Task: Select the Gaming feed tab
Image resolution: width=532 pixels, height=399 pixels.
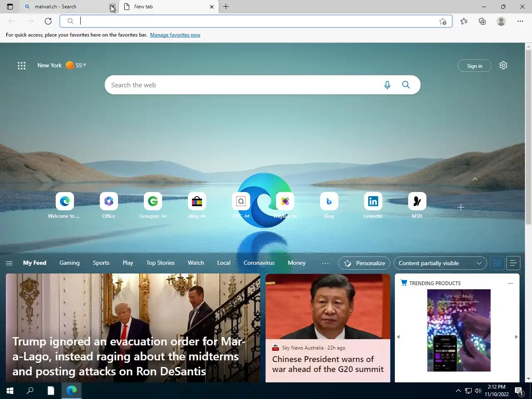Action: (x=69, y=263)
